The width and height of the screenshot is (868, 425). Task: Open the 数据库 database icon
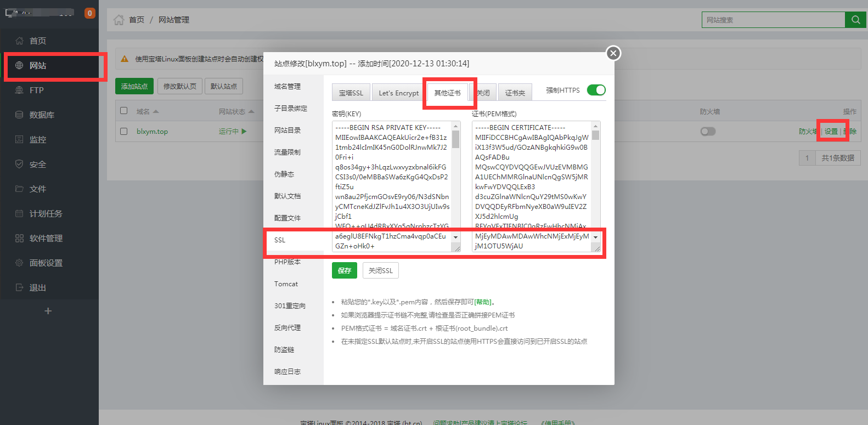tap(19, 115)
